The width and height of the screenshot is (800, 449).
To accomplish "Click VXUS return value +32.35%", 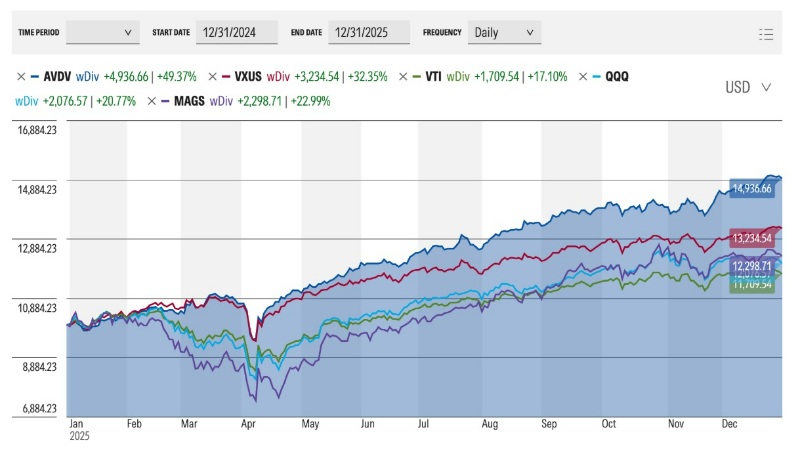I will (367, 77).
